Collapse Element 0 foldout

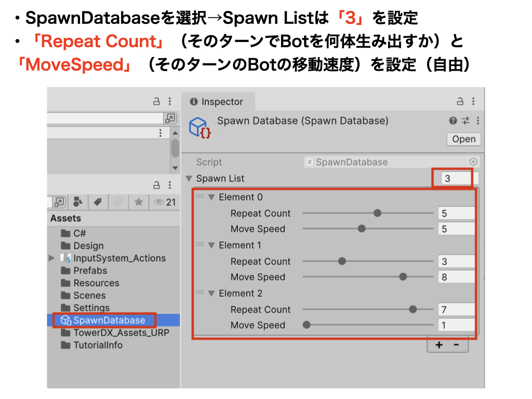[x=211, y=197]
